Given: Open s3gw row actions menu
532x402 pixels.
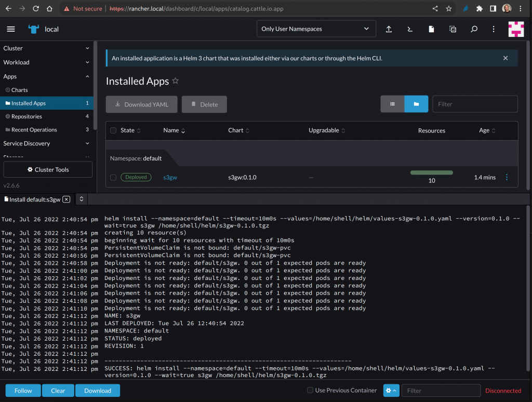Looking at the screenshot, I should (507, 177).
